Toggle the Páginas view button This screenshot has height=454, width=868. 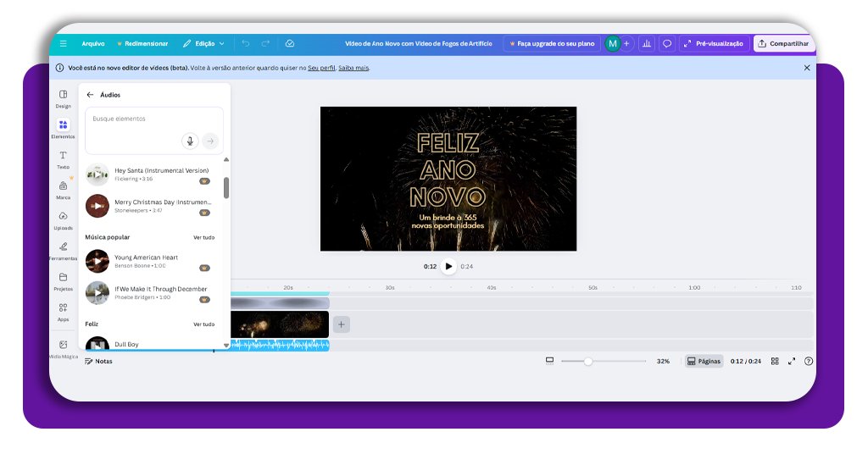point(704,361)
